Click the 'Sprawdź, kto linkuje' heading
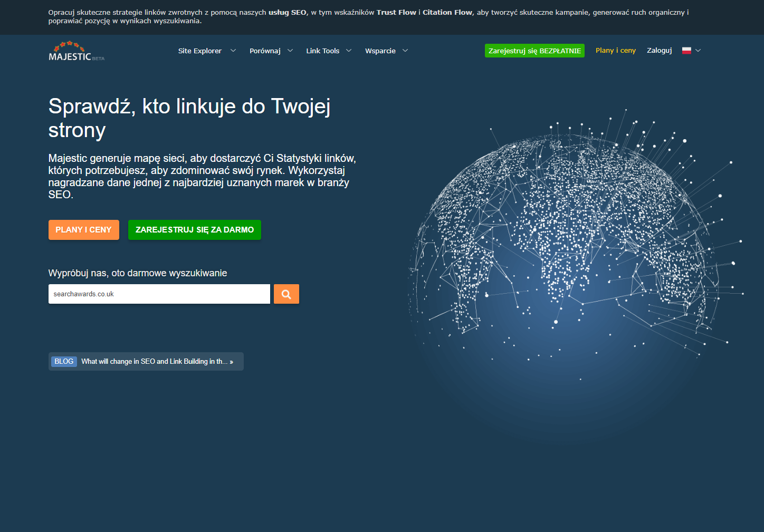 click(x=189, y=118)
